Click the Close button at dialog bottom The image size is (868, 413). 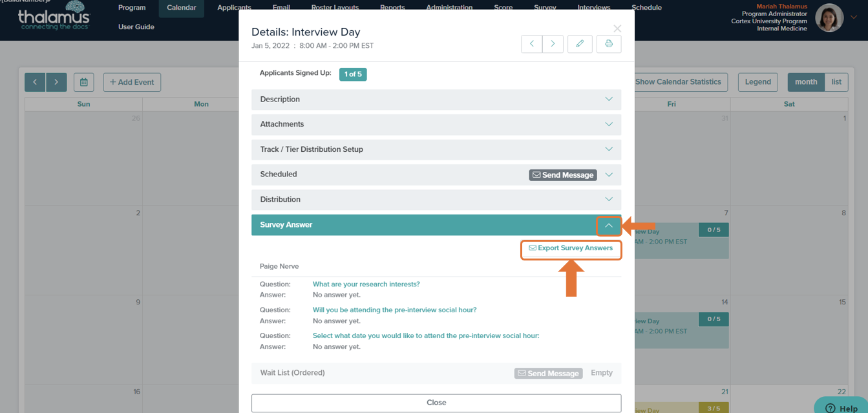436,403
